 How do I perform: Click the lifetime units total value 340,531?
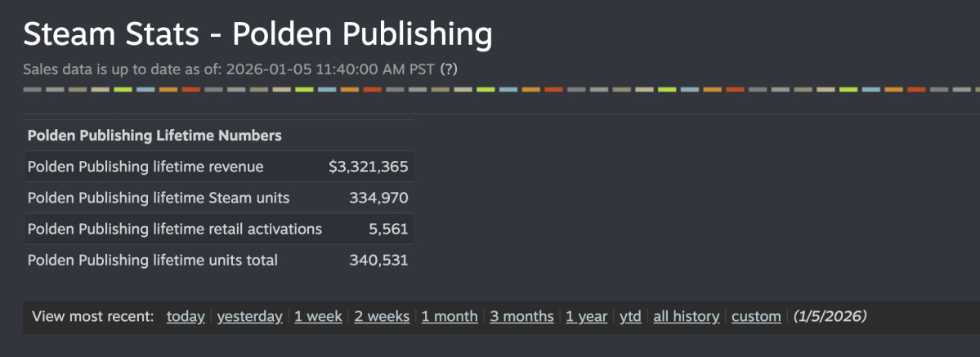[378, 260]
